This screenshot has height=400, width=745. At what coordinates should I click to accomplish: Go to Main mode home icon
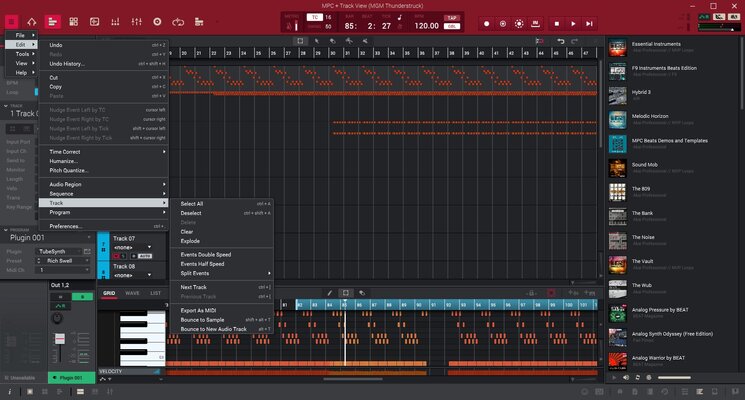tap(31, 22)
